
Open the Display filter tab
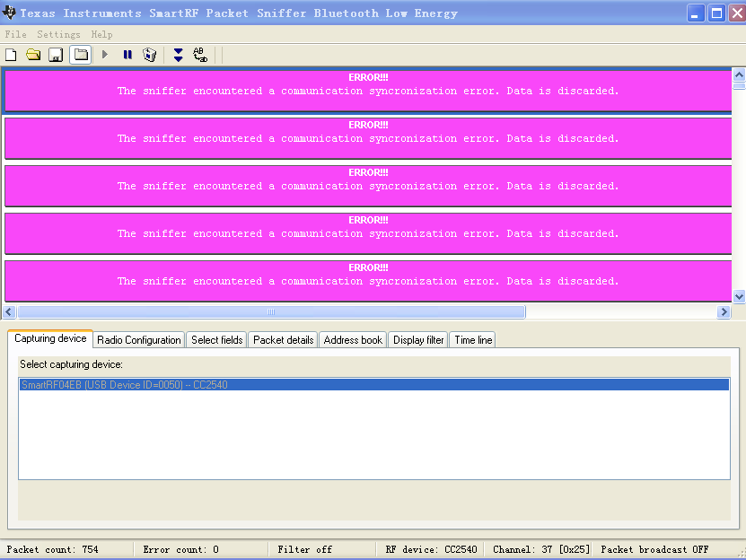pos(418,340)
